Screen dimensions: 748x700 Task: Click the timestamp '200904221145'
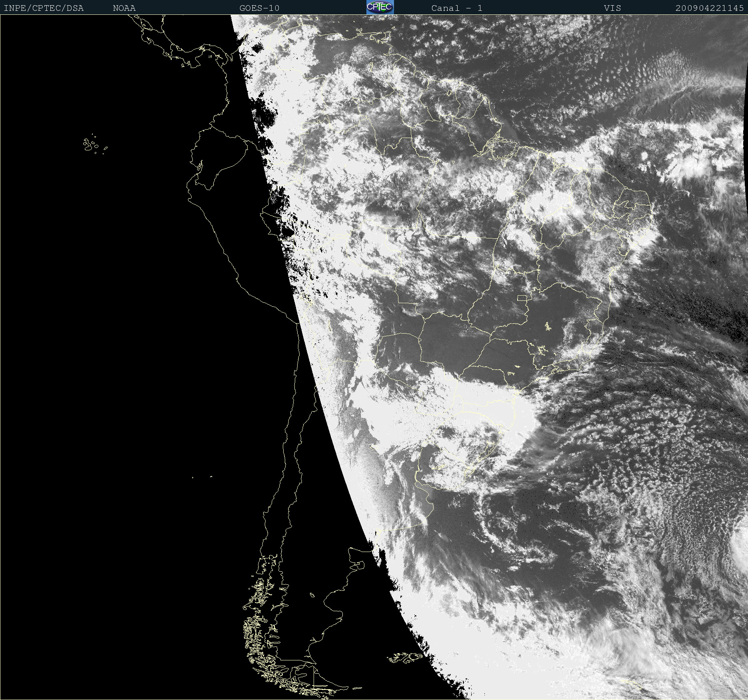pos(710,8)
